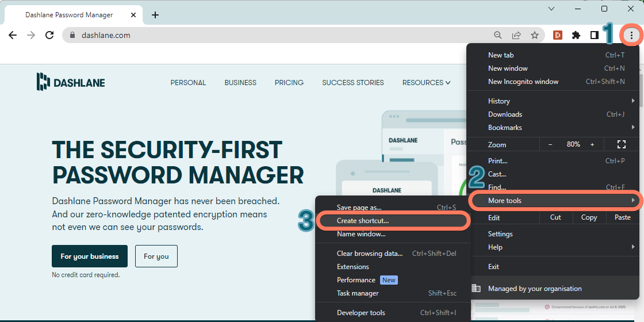Open the Extensions puzzle icon
Screen dimensions: 644x322
[x=576, y=35]
